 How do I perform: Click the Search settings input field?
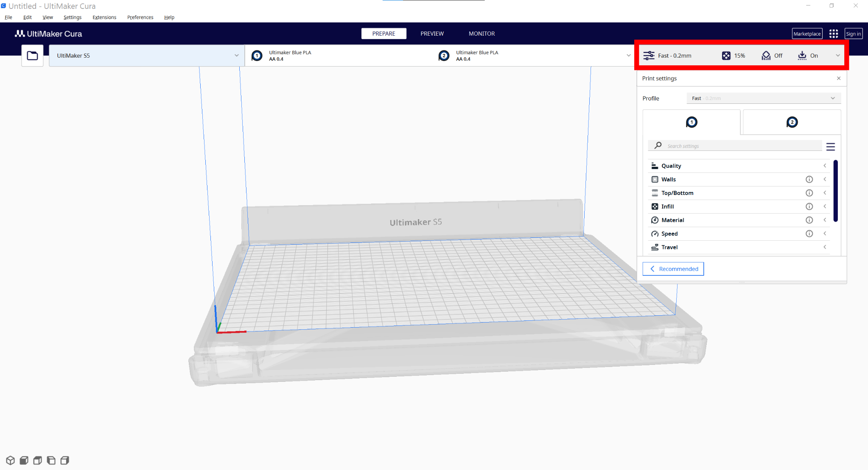point(735,146)
